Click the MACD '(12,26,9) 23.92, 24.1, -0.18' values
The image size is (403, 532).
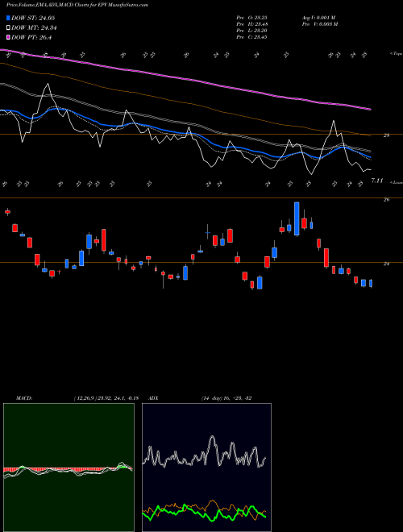tap(106, 398)
